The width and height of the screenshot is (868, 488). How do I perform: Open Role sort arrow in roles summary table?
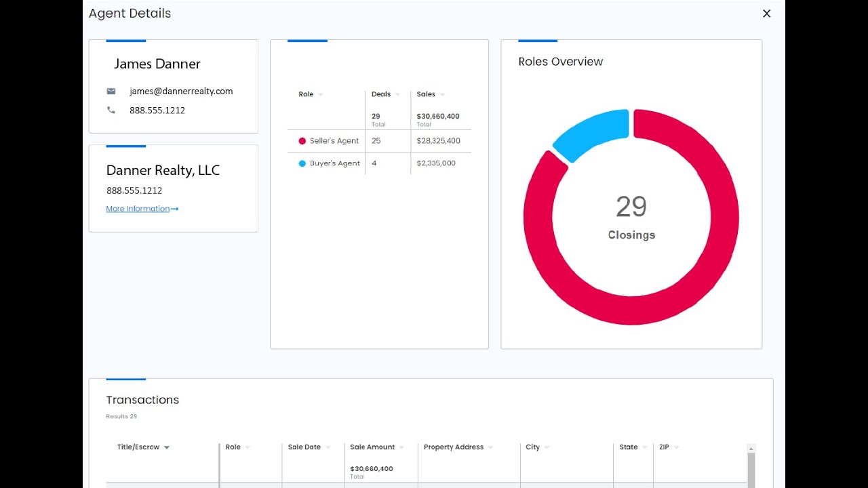tap(321, 95)
